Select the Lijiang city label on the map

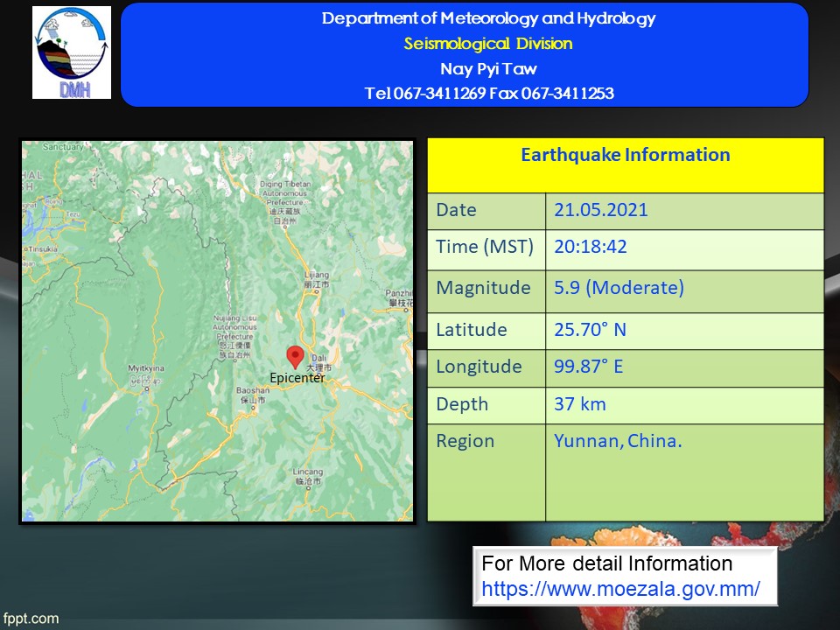[x=317, y=280]
